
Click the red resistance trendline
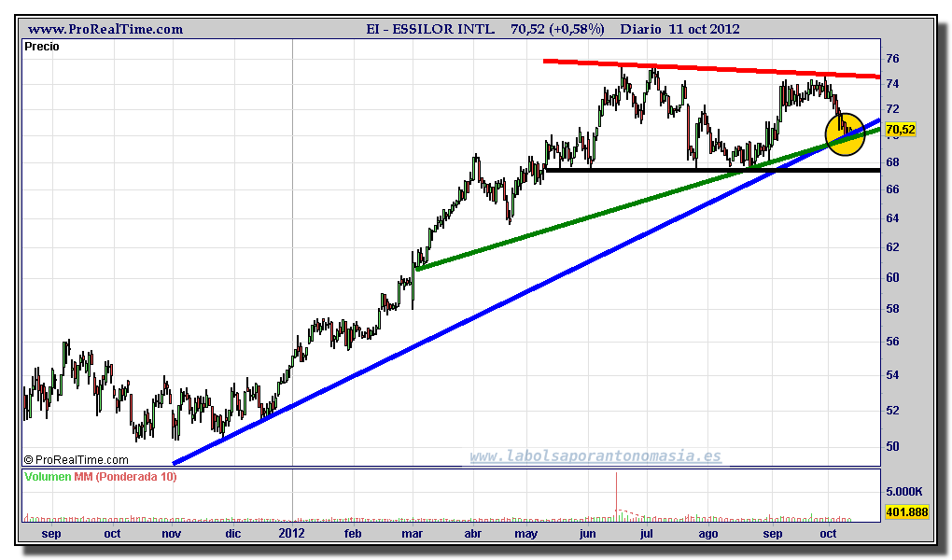point(711,69)
